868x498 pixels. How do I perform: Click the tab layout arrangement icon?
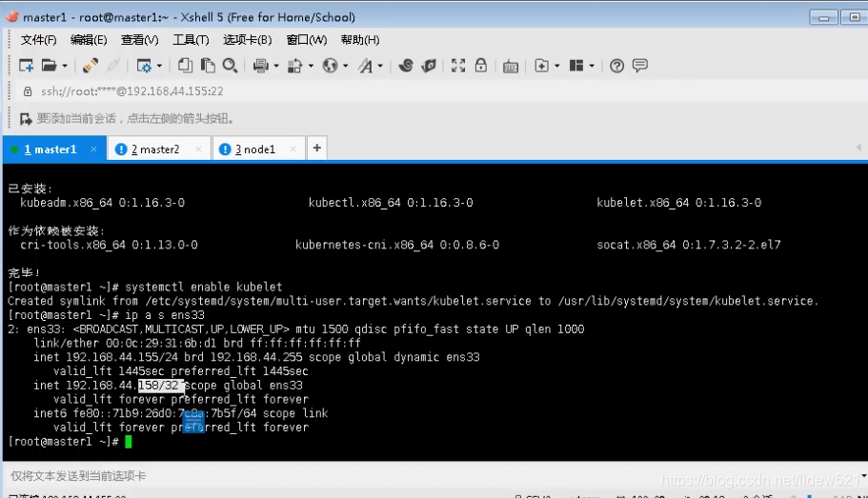click(576, 66)
